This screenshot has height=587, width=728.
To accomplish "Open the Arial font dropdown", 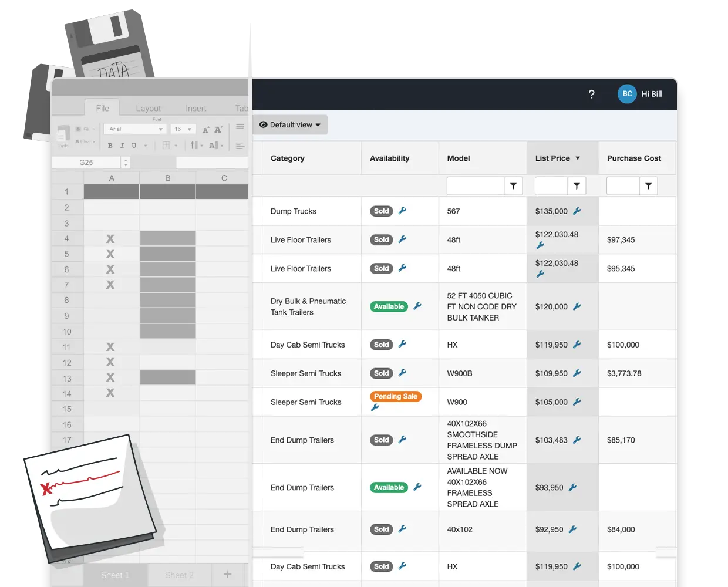I will pos(135,129).
